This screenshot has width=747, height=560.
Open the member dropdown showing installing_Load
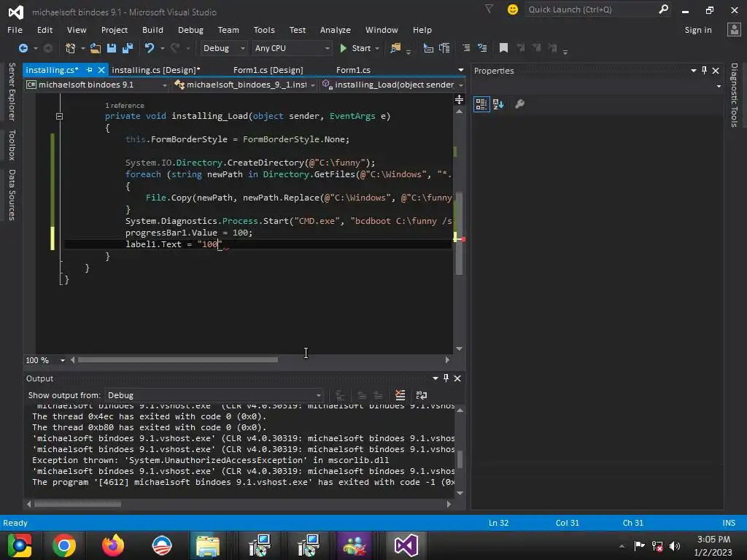point(392,85)
